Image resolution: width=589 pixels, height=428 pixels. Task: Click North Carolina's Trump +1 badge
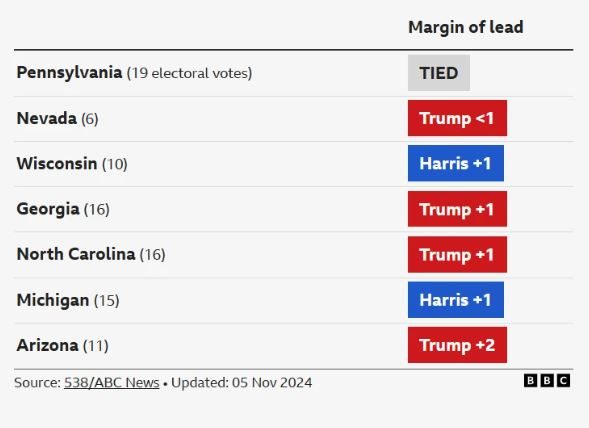[x=457, y=254]
